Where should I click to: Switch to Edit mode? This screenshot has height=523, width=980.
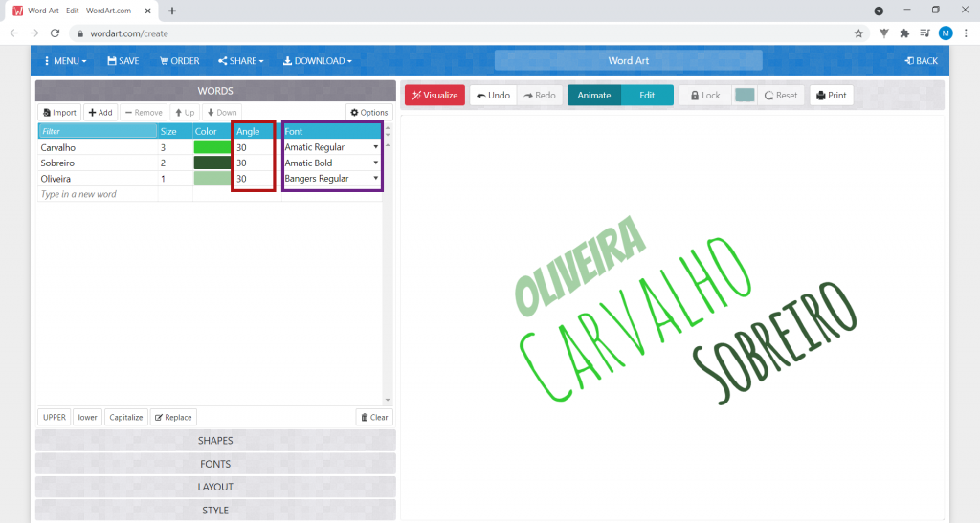647,96
